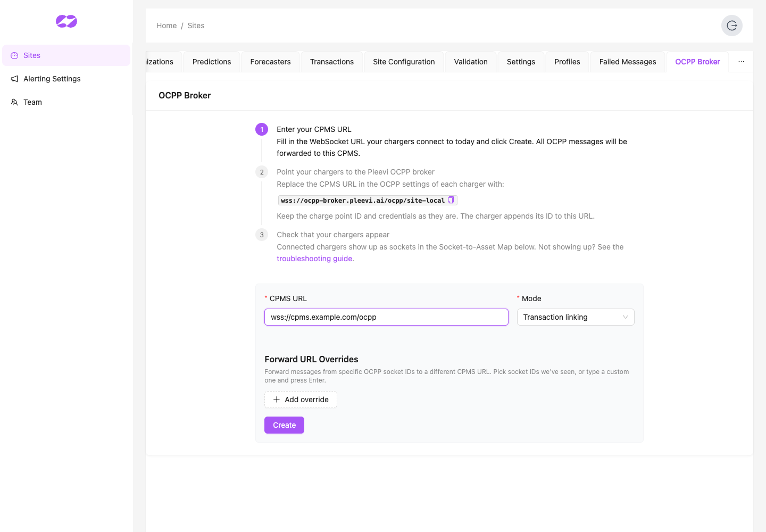Focus the CPMS URL input field
The image size is (766, 532).
coord(386,317)
